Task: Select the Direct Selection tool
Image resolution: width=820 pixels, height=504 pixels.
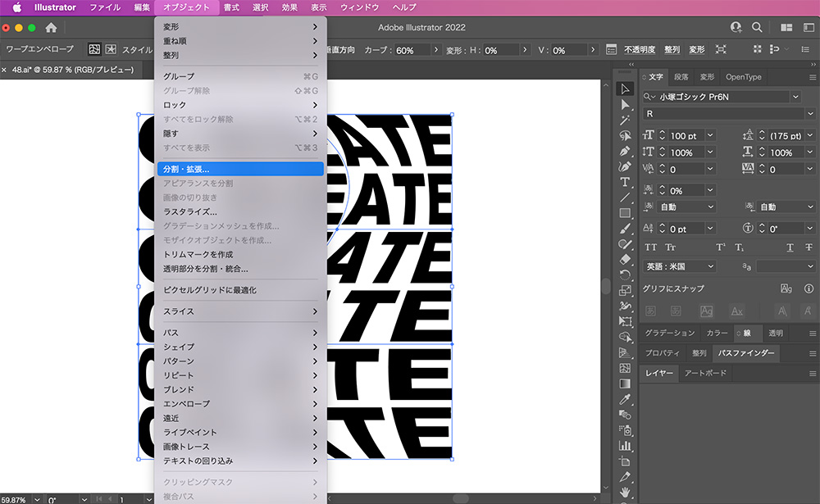Action: click(x=625, y=105)
